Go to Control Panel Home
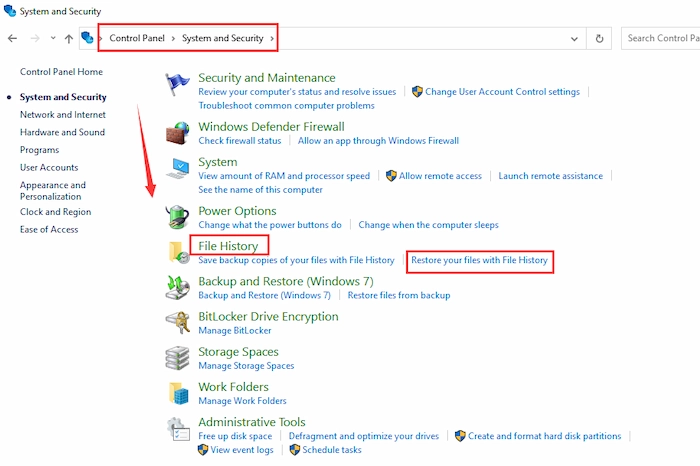 pyautogui.click(x=62, y=71)
